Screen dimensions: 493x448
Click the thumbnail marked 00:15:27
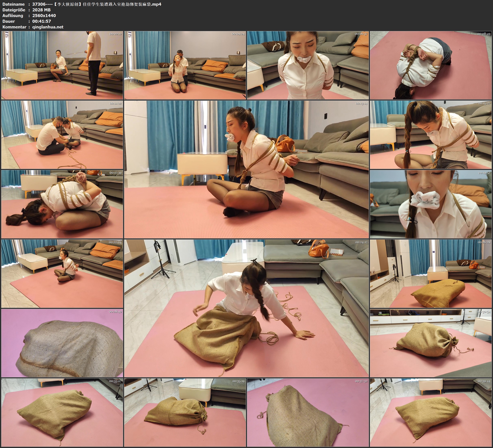pyautogui.click(x=431, y=134)
